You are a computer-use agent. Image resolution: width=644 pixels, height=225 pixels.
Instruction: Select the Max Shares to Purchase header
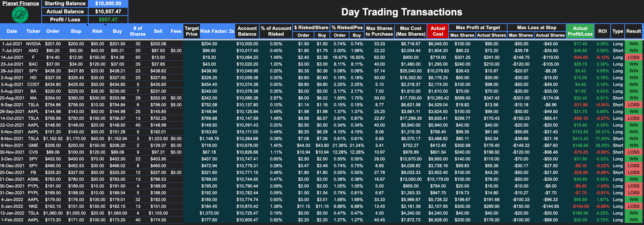379,31
